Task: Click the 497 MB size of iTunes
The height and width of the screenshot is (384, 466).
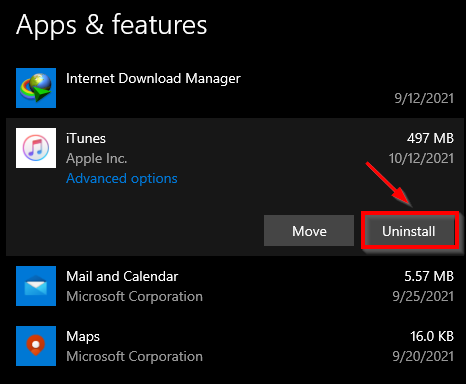Action: (x=430, y=138)
